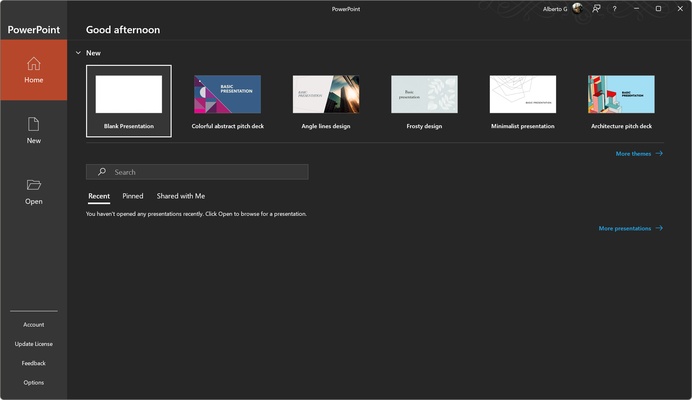Open the Help question mark icon
692x400 pixels.
click(x=614, y=8)
